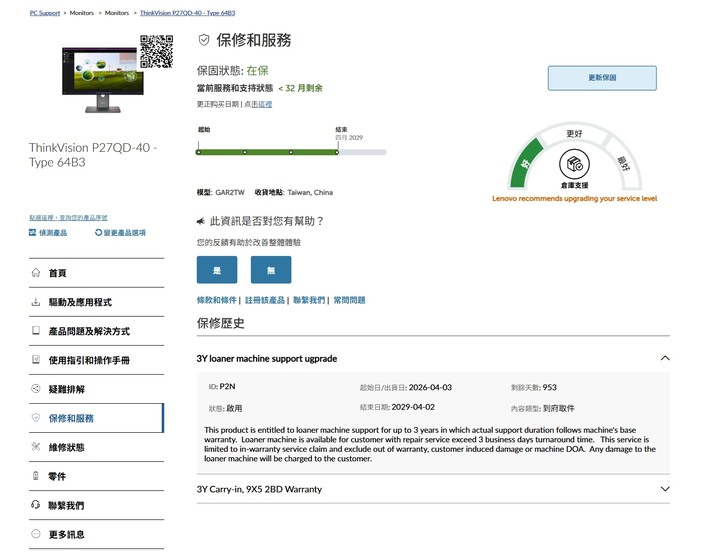
Task: Click the Lenovo recommends upgrading your service level text
Action: [574, 198]
